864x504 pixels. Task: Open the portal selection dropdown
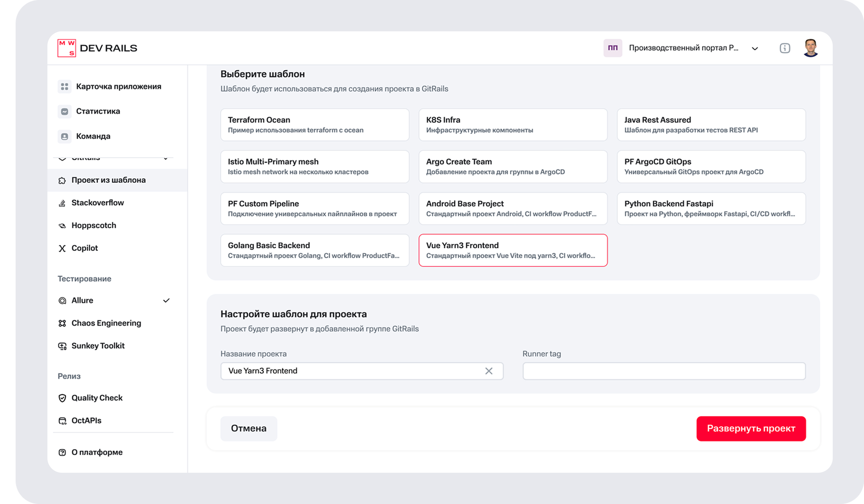tap(755, 48)
